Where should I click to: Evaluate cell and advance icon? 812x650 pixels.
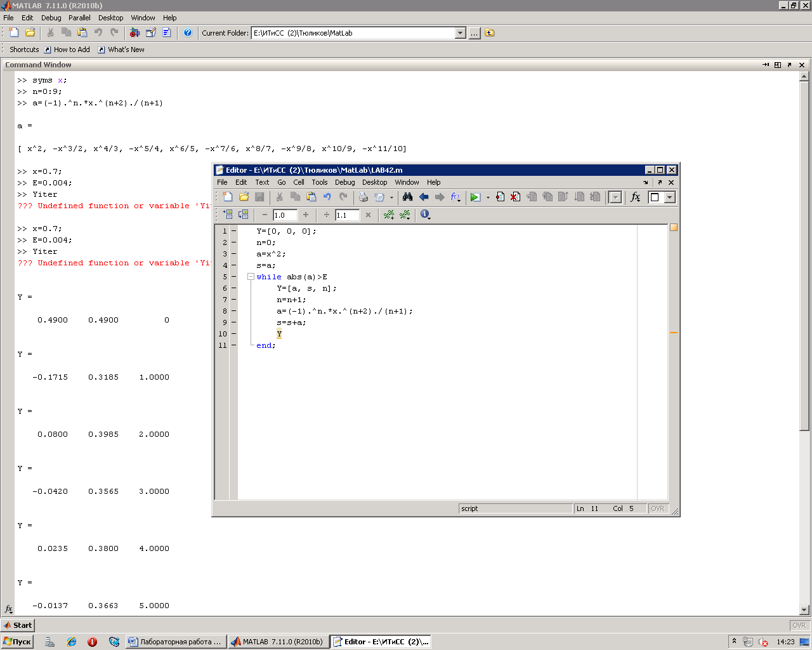[243, 215]
